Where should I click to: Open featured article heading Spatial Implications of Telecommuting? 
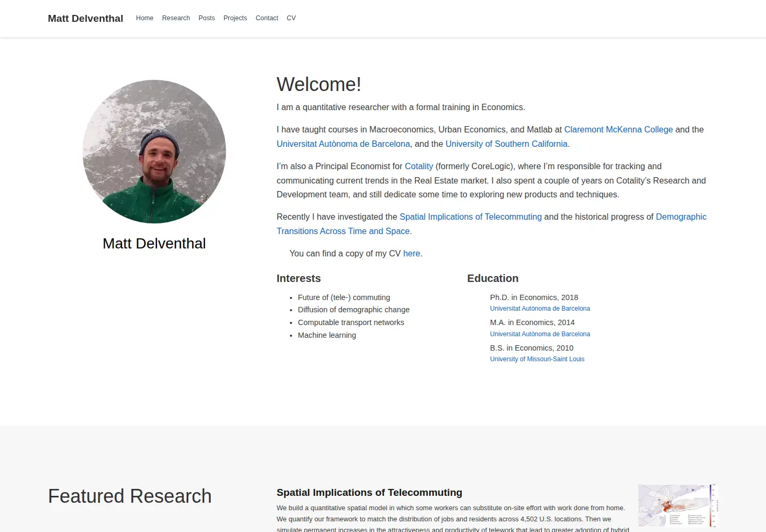click(x=369, y=493)
